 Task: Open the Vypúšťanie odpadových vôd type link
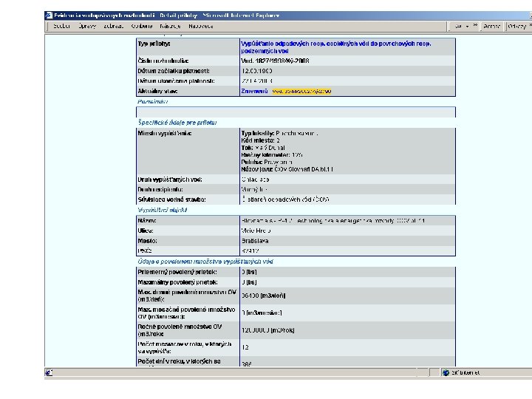(336, 47)
